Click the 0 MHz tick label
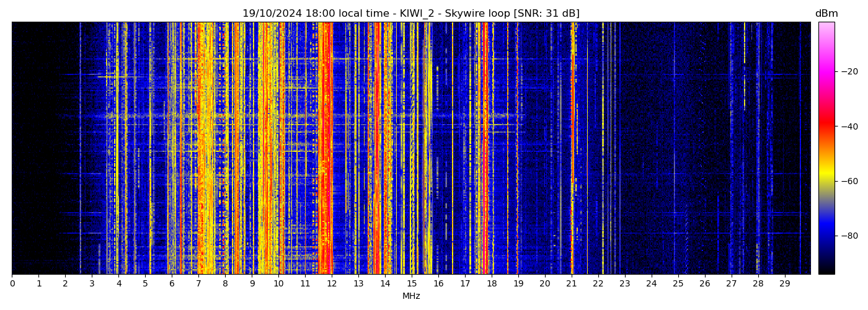The height and width of the screenshot is (310, 868). point(12,283)
